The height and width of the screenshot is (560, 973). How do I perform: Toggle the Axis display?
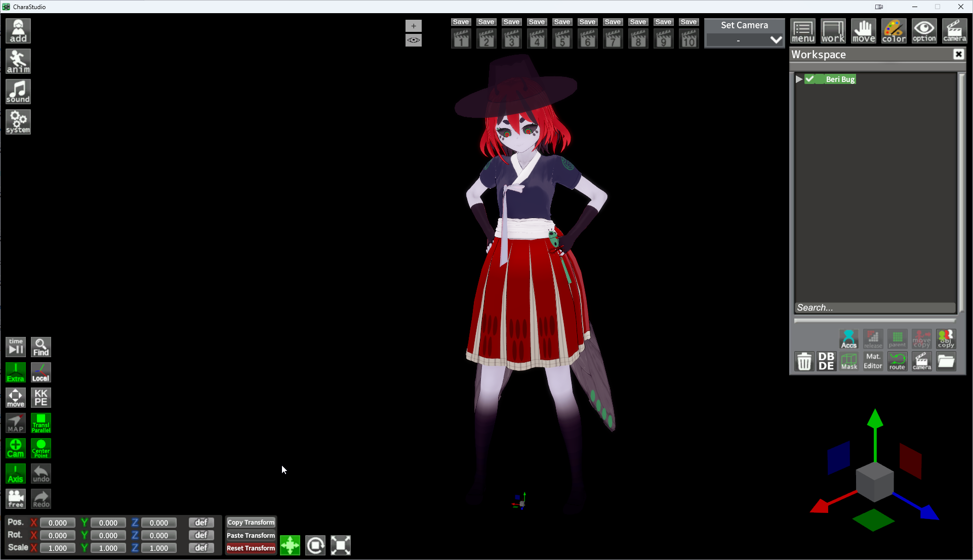point(16,473)
